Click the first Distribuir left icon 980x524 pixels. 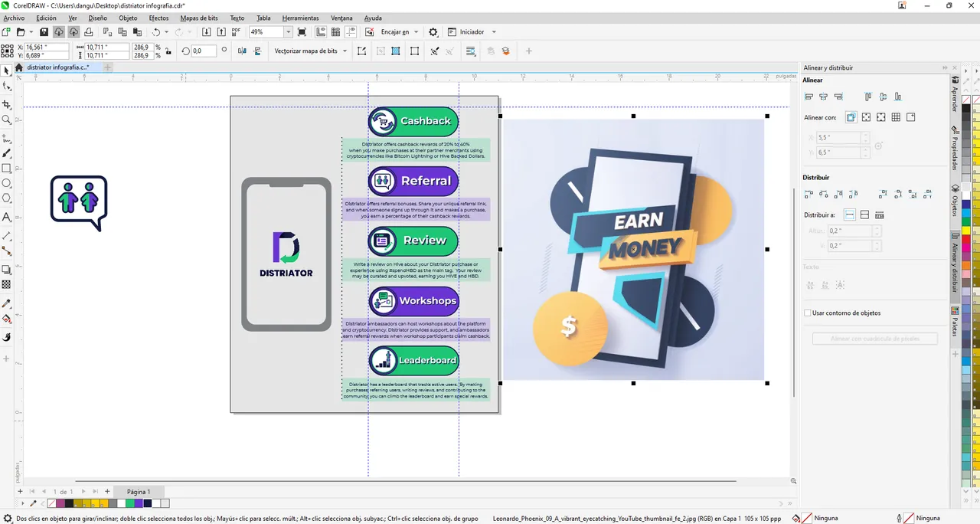point(808,195)
